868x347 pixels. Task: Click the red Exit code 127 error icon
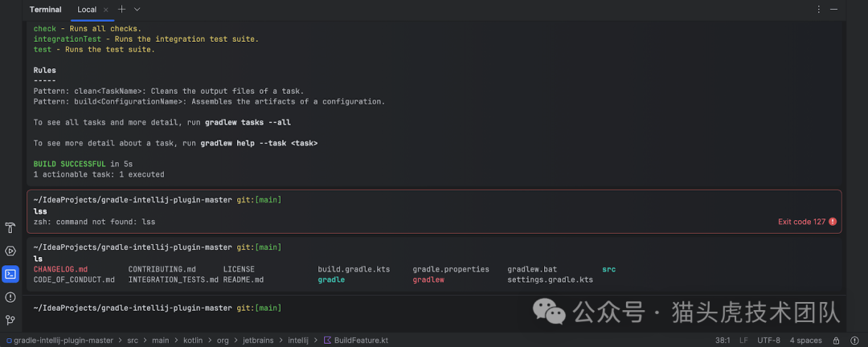pyautogui.click(x=833, y=222)
